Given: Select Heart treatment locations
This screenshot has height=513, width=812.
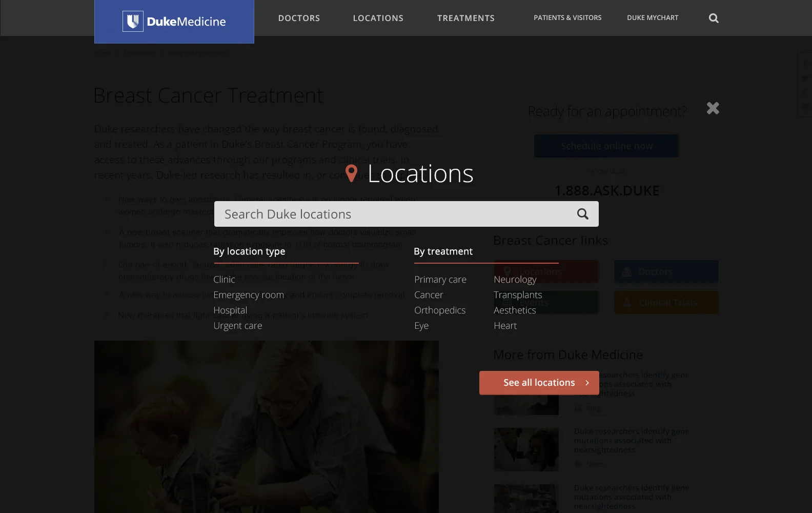Looking at the screenshot, I should (x=505, y=326).
